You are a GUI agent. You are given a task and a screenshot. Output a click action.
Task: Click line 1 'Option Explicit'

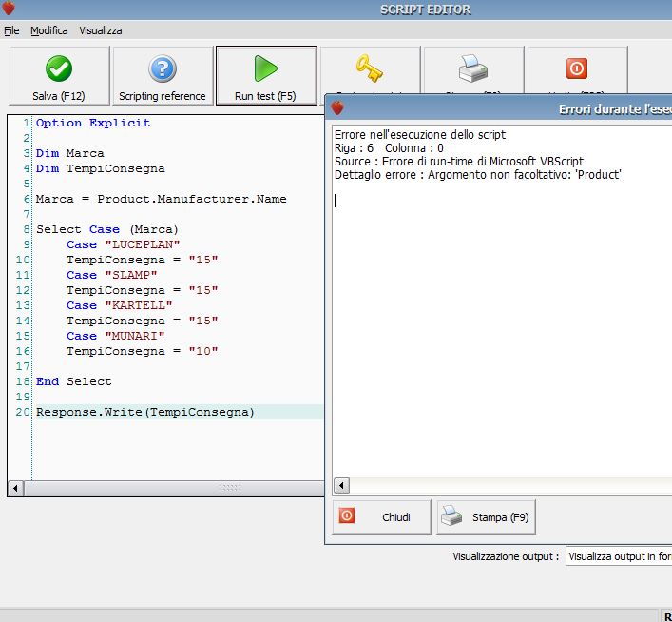pyautogui.click(x=93, y=123)
